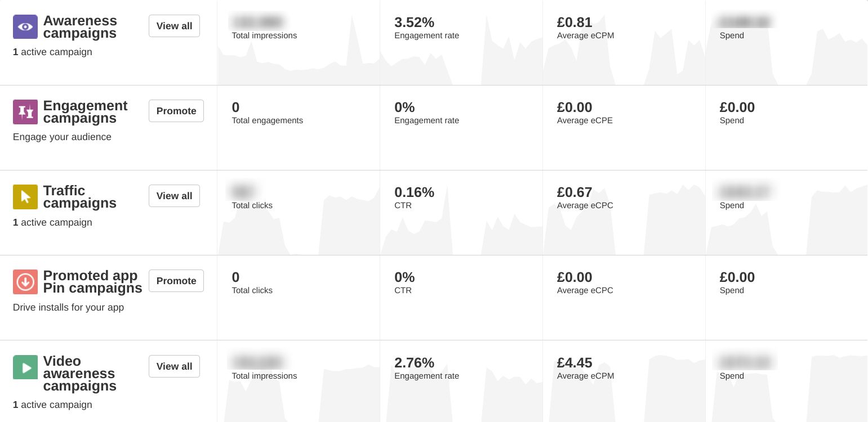The image size is (868, 422).
Task: View all Traffic campaigns
Action: 174,196
